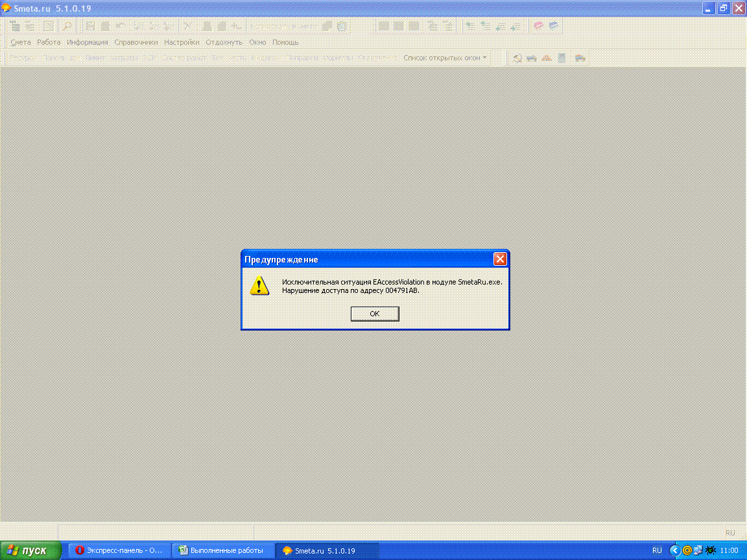Image resolution: width=747 pixels, height=560 pixels.
Task: Switch to Opera Экспресс-панель taskbar window
Action: [119, 550]
